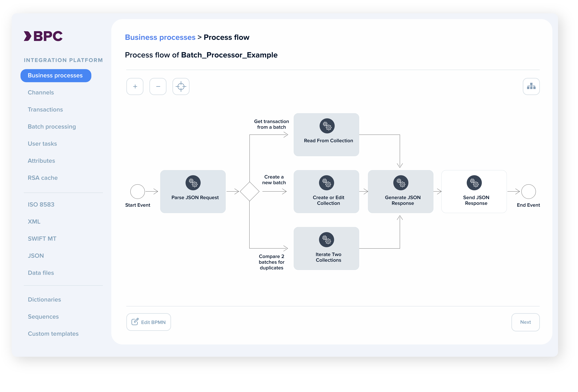The height and width of the screenshot is (392, 578).
Task: Select the Start Event circle in the diagram
Action: (138, 191)
